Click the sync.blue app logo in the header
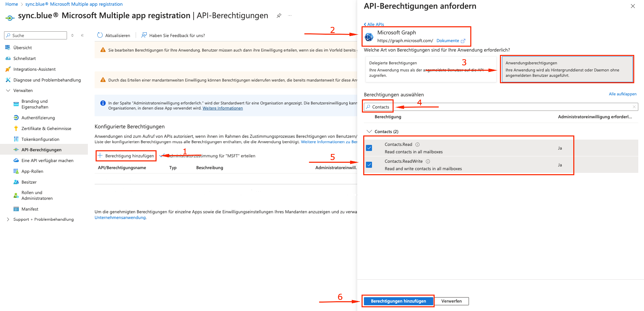644x311 pixels. tap(10, 17)
